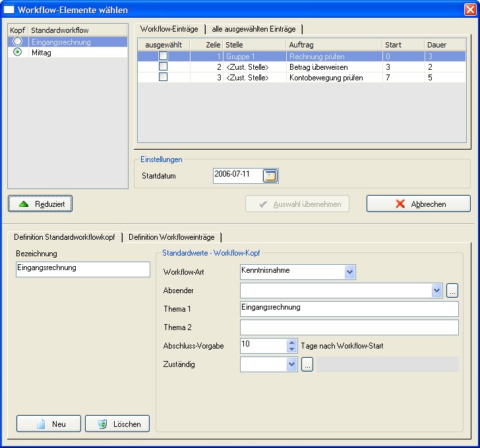
Task: Tick the checkbox for row Kontobewegung prüfen
Action: pyautogui.click(x=163, y=77)
